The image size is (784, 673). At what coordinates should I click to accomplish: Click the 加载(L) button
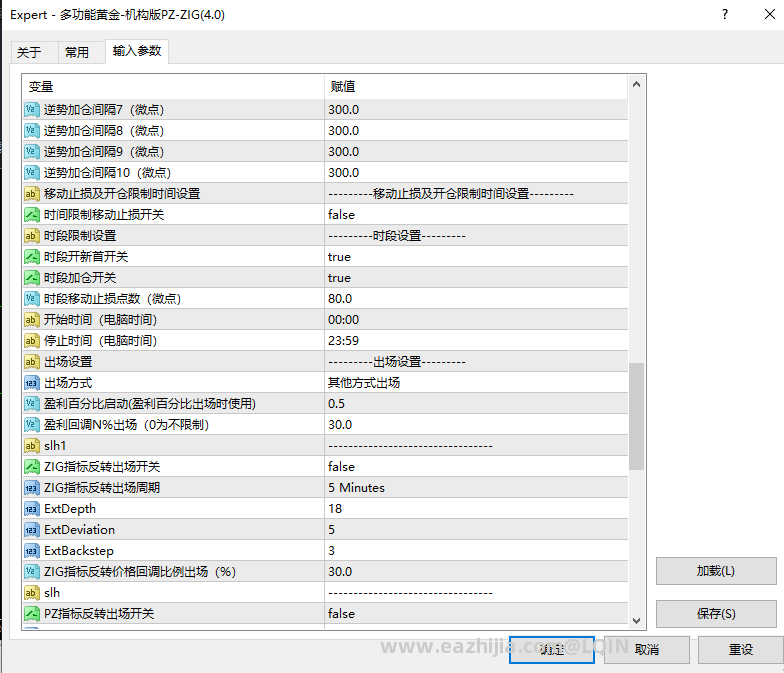(x=716, y=571)
